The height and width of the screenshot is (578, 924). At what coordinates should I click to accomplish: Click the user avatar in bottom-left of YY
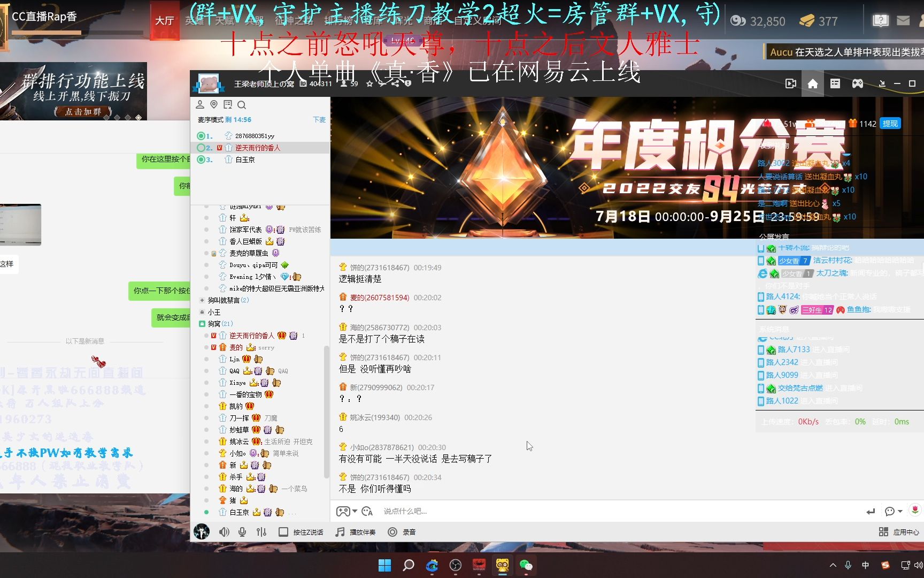(202, 531)
